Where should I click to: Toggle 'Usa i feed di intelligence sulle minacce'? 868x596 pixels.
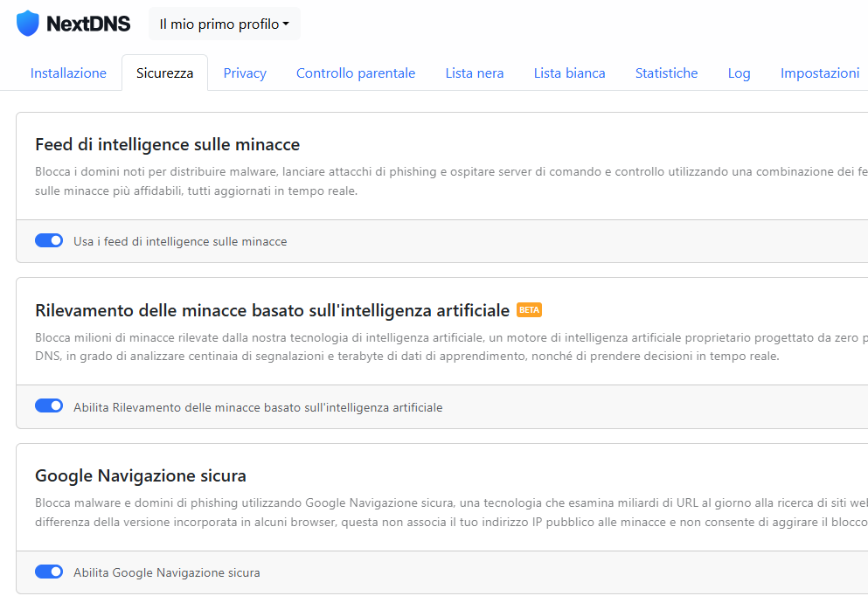[49, 240]
